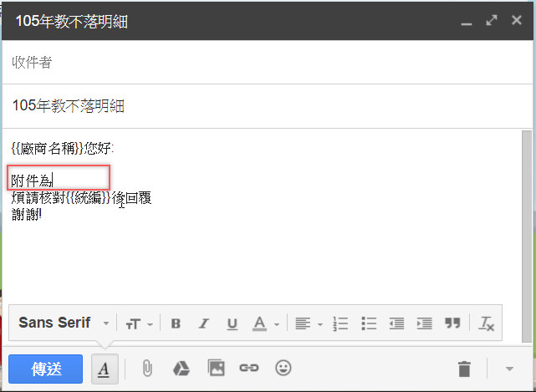The width and height of the screenshot is (536, 392).
Task: Insert a hyperlink
Action: (x=249, y=368)
